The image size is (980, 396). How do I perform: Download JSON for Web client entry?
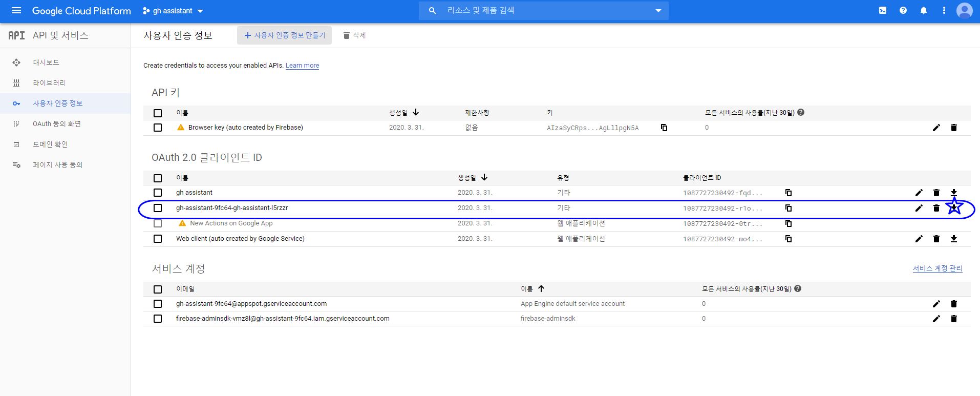coord(954,239)
